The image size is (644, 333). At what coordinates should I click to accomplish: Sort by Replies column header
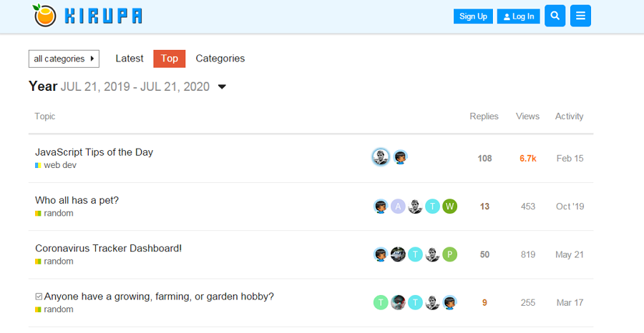pos(484,116)
